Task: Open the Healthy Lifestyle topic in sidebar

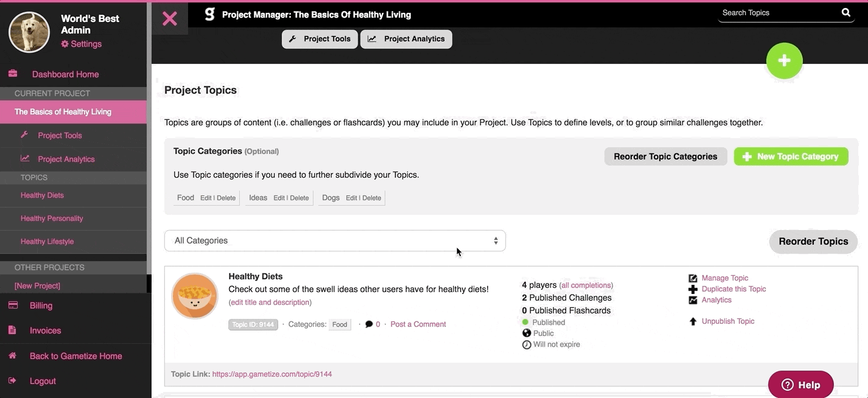Action: 47,242
